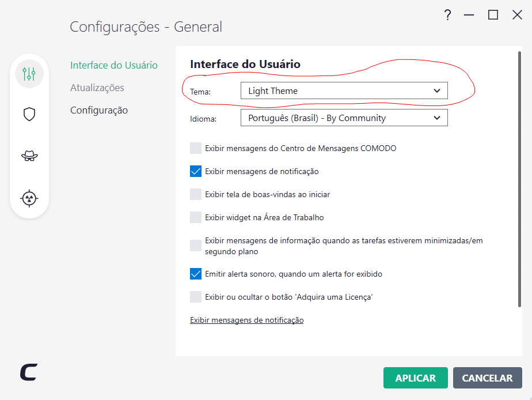The image size is (532, 400).
Task: Enable 'Exibir tela de boas-vindas ao iniciar'
Action: coord(196,194)
